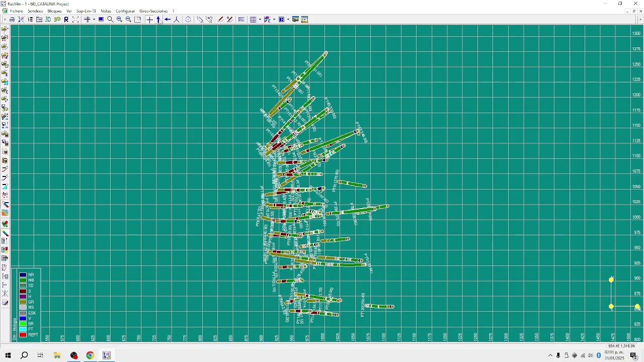Open the window layout dropdown arrow

pos(288,20)
